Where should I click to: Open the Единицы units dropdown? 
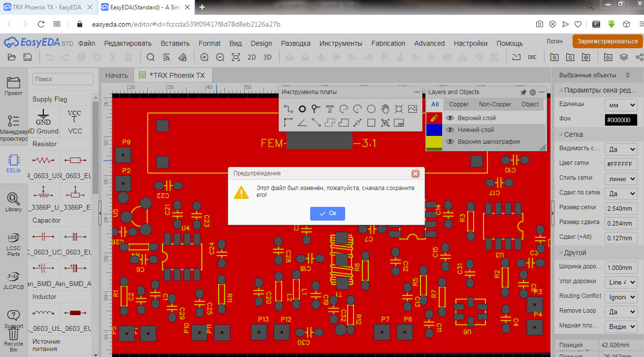[620, 105]
